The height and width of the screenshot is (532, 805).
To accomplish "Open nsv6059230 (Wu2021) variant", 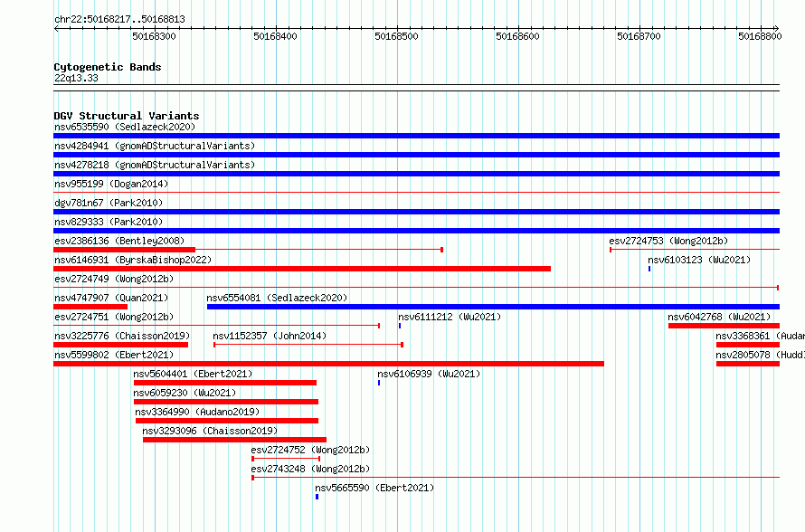I will (x=185, y=393).
